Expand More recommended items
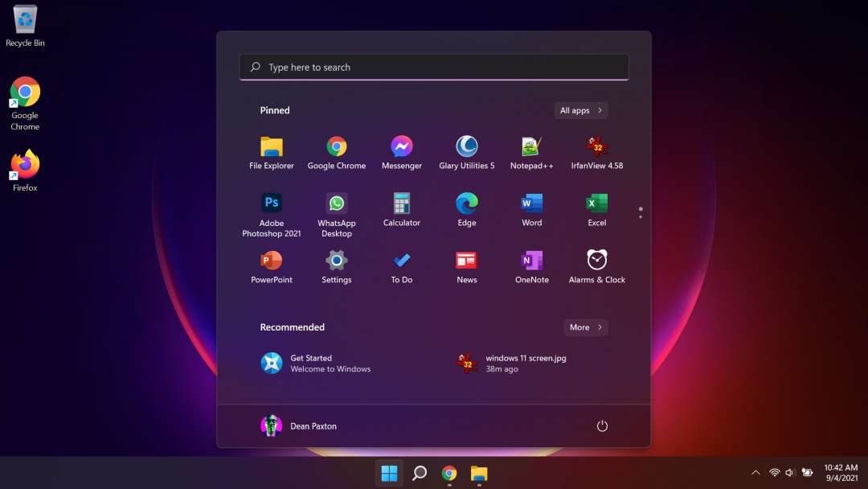The width and height of the screenshot is (868, 489). coord(585,327)
